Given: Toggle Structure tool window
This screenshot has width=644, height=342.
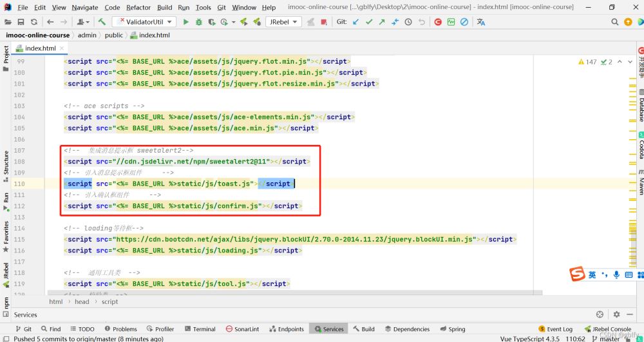Looking at the screenshot, I should tap(6, 166).
